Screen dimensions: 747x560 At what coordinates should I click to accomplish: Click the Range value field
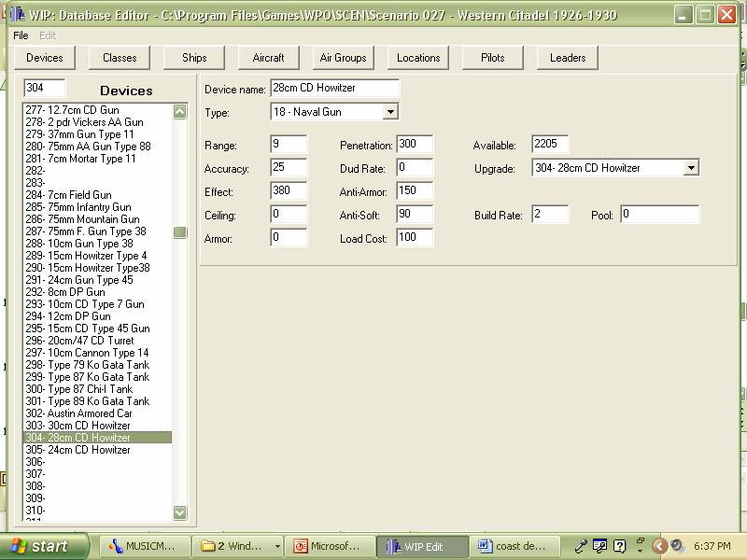click(289, 144)
